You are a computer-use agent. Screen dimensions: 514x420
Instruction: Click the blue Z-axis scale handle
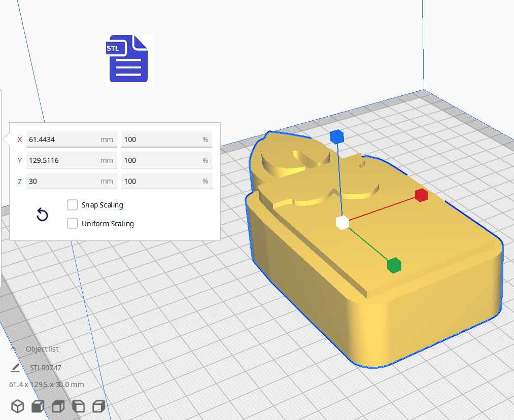tap(337, 136)
